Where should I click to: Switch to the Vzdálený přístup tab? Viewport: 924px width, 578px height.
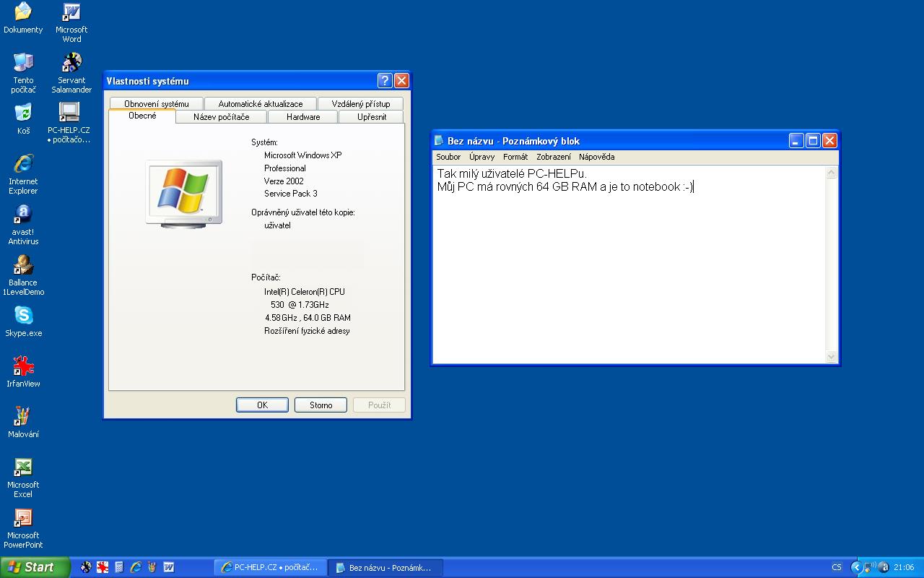[x=361, y=103]
